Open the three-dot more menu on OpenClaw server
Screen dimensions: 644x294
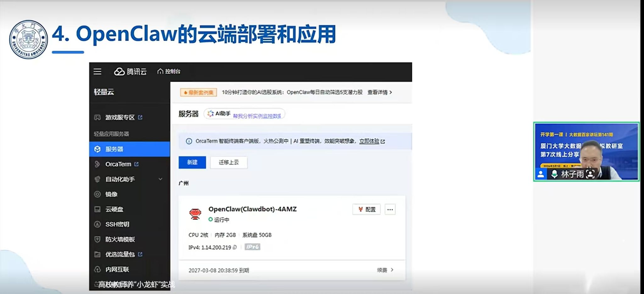coord(390,210)
